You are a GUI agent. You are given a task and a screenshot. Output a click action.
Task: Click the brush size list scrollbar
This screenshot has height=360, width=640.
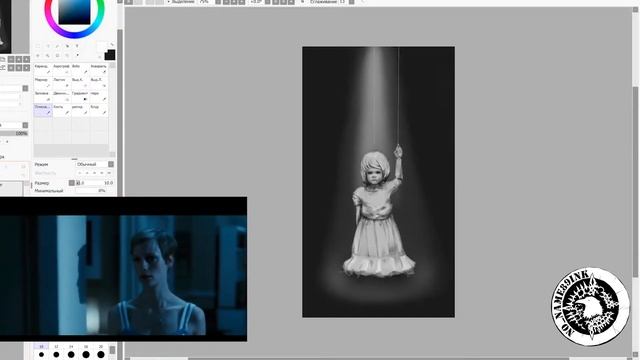coord(112,351)
